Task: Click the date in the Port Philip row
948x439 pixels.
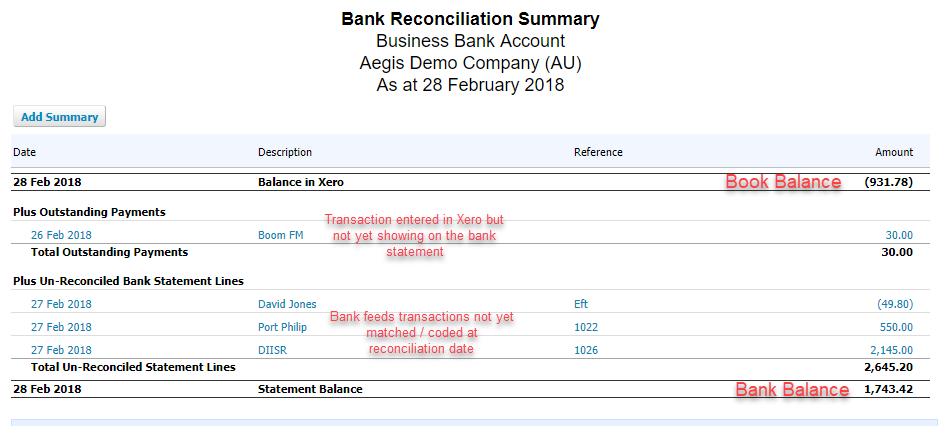Action: pos(61,327)
